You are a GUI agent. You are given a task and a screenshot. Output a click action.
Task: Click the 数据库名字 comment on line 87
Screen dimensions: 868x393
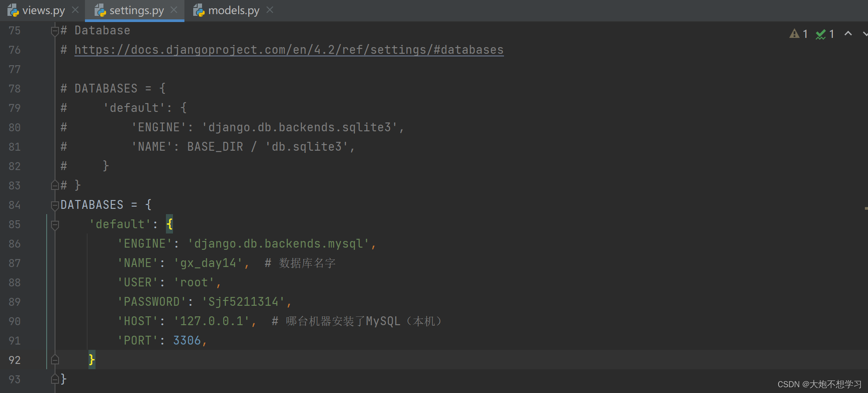click(x=300, y=263)
